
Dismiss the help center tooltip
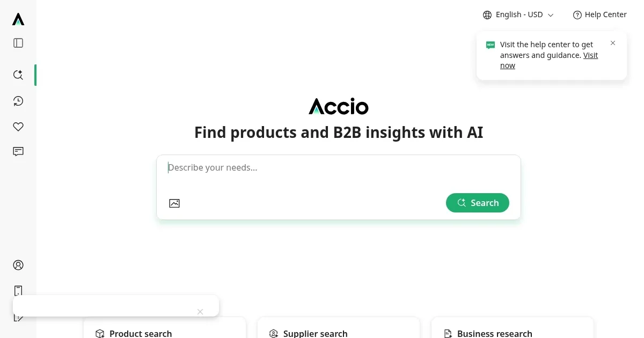(613, 43)
